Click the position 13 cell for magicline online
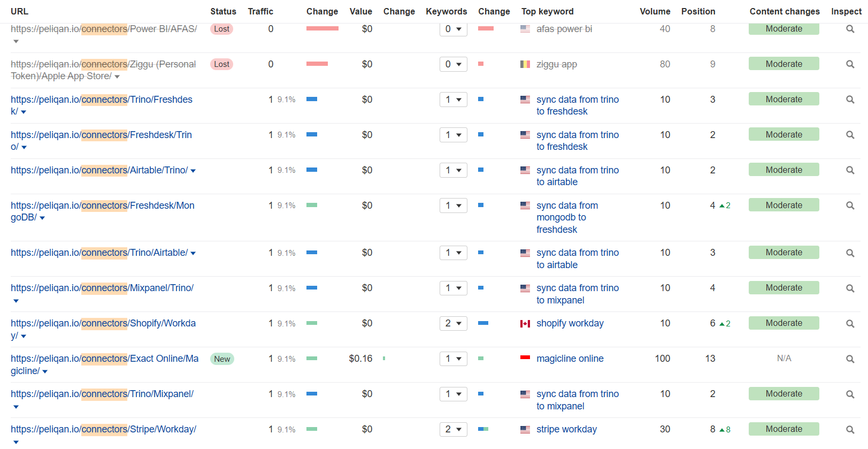This screenshot has width=868, height=449. coord(710,359)
